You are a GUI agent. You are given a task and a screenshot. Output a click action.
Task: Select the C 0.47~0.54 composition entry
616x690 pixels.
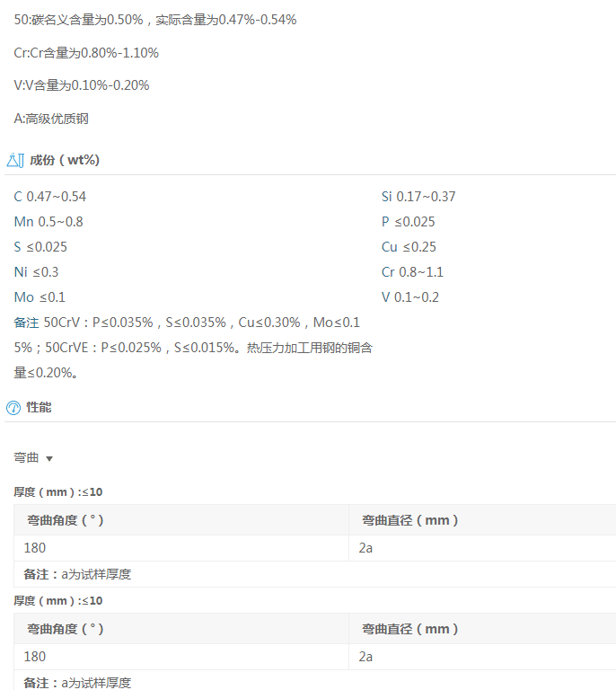point(50,197)
